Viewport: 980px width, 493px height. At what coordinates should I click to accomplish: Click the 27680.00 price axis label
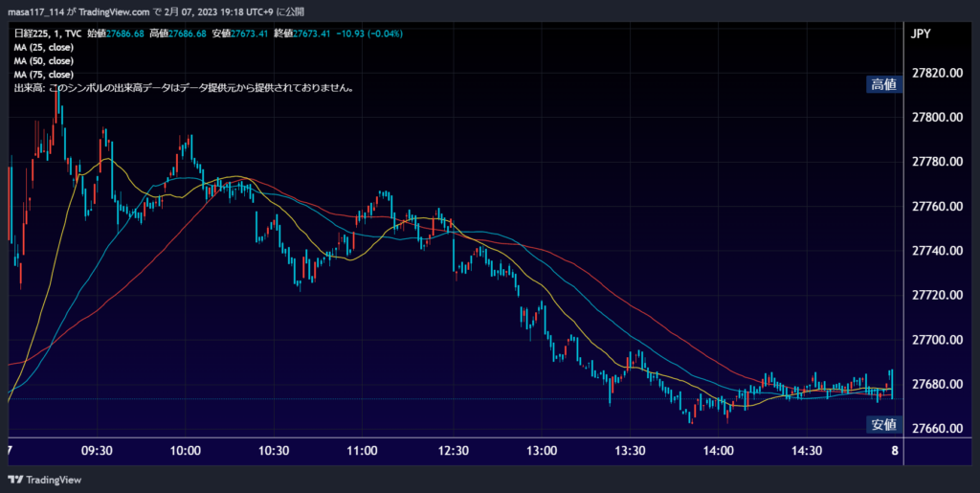938,384
